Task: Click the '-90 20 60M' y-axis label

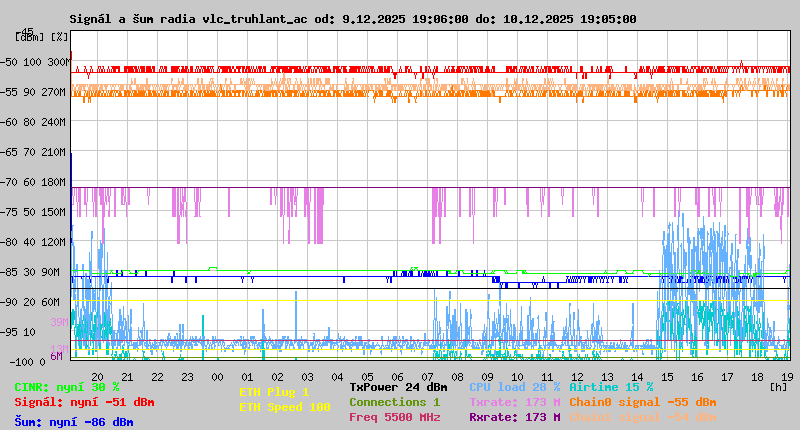Action: [30, 302]
